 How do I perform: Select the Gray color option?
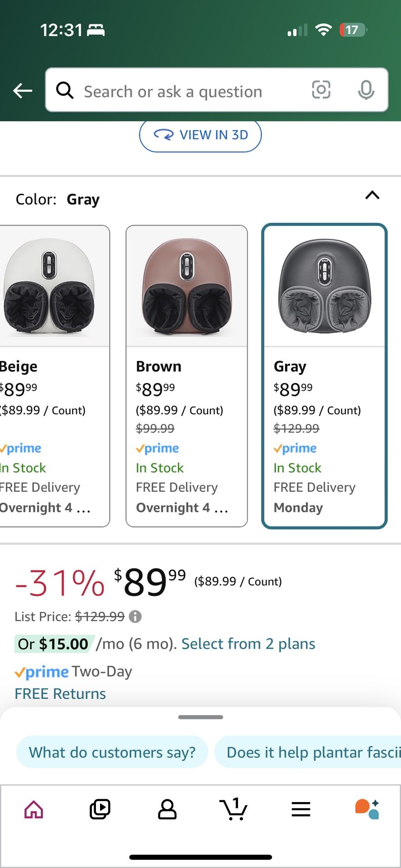324,375
